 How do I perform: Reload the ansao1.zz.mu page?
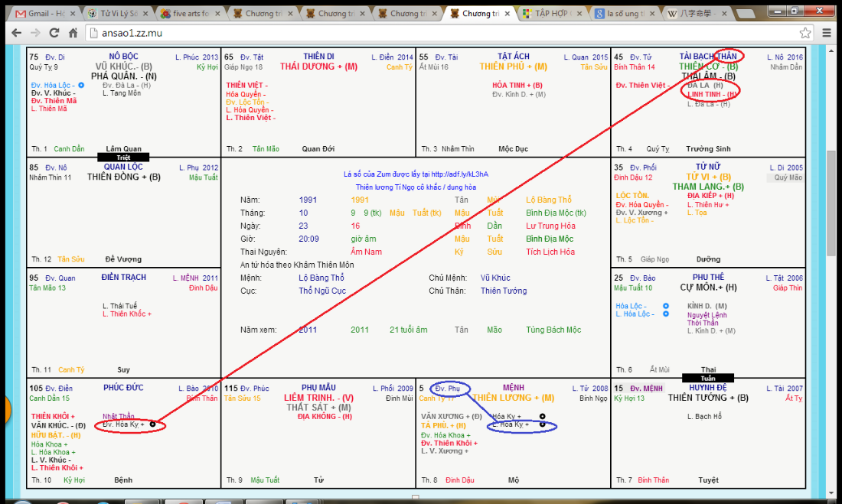[54, 33]
